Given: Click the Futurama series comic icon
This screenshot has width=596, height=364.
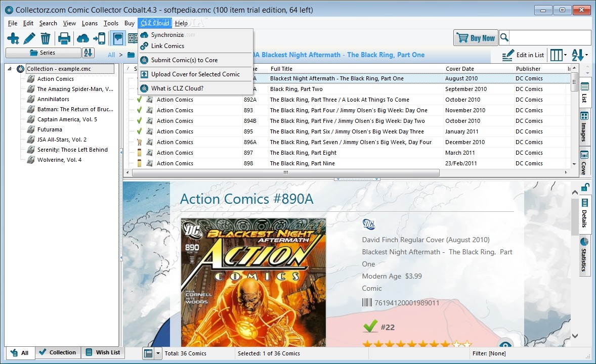Looking at the screenshot, I should [31, 129].
